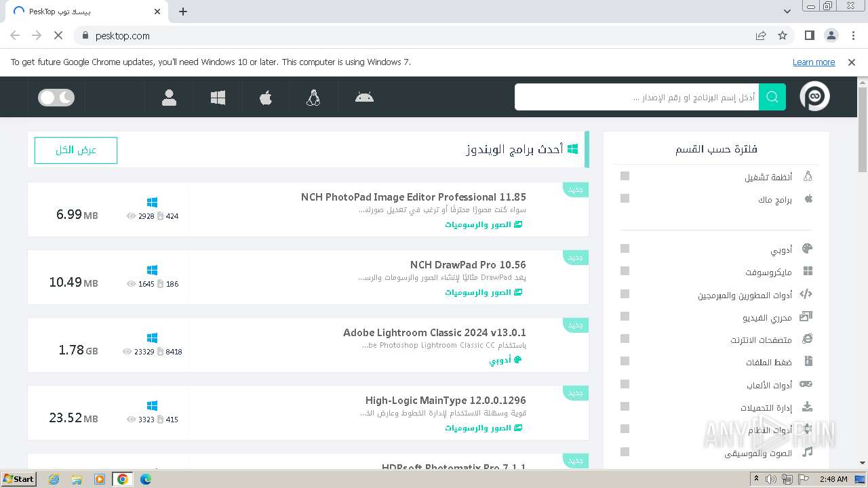Click the Linux icon beside أنظمة تشغيل
This screenshot has width=868, height=488.
point(808,176)
